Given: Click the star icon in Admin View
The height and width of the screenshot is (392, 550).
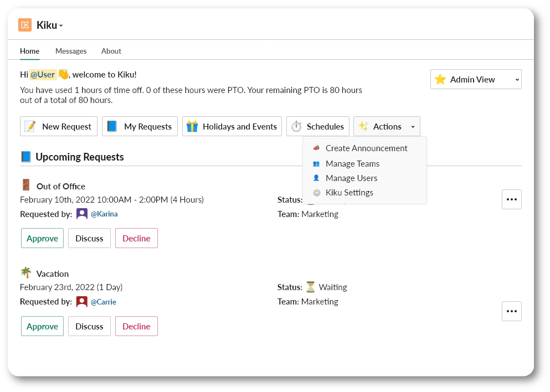Looking at the screenshot, I should (440, 79).
